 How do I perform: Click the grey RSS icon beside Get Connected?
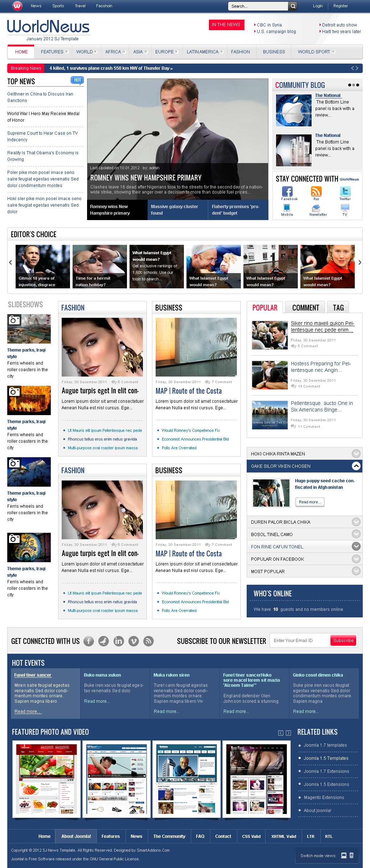click(x=148, y=641)
